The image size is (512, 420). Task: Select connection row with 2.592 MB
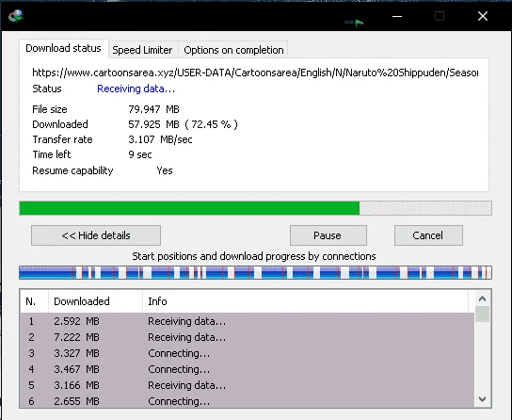(248, 321)
